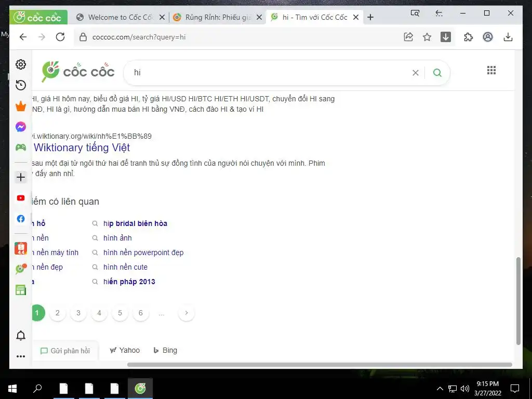The width and height of the screenshot is (532, 399).
Task: Open the Cốc Cốc apps grid
Action: [491, 70]
